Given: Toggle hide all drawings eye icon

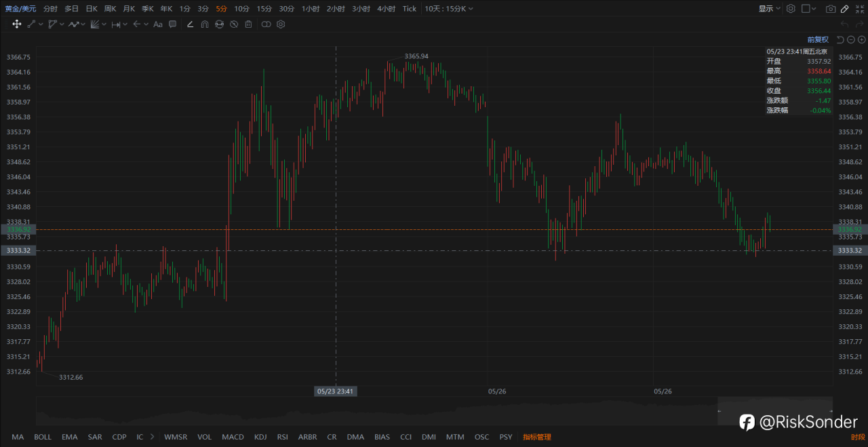Looking at the screenshot, I should pyautogui.click(x=233, y=24).
